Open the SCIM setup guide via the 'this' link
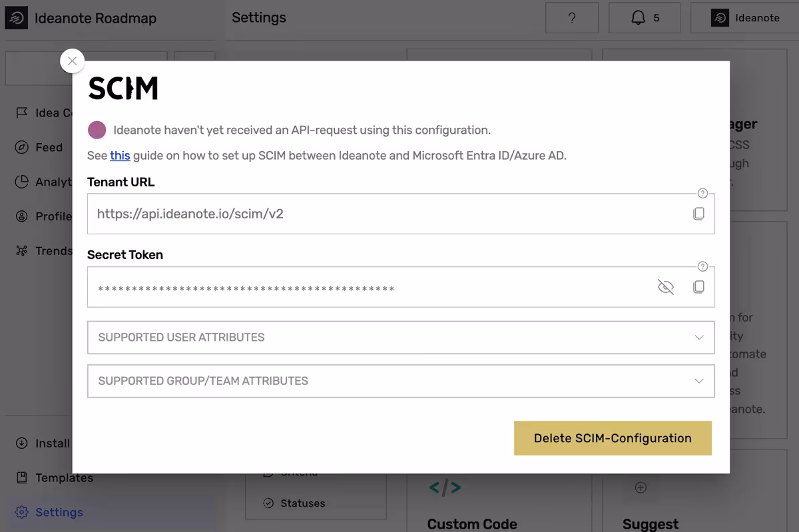 pos(120,155)
